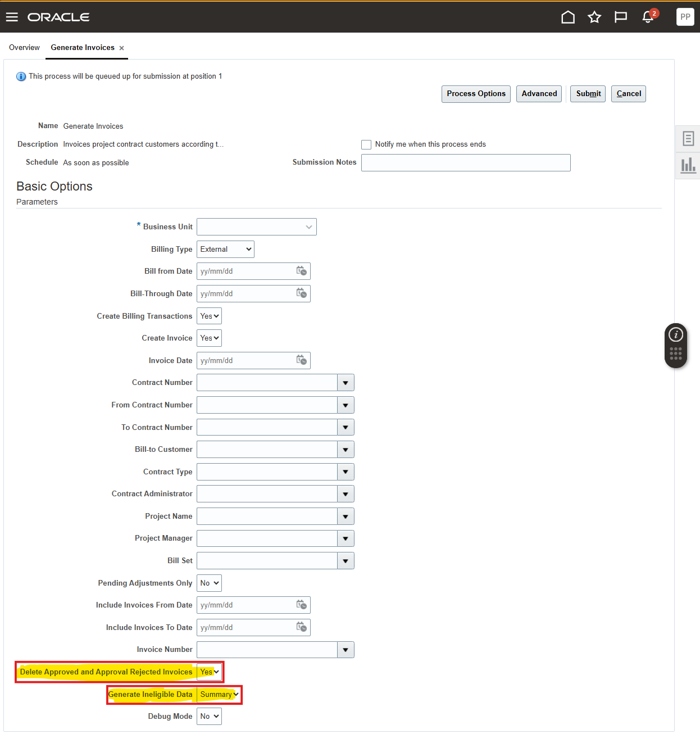Switch to the Overview tab
Viewport: 700px width, 734px height.
click(x=24, y=48)
